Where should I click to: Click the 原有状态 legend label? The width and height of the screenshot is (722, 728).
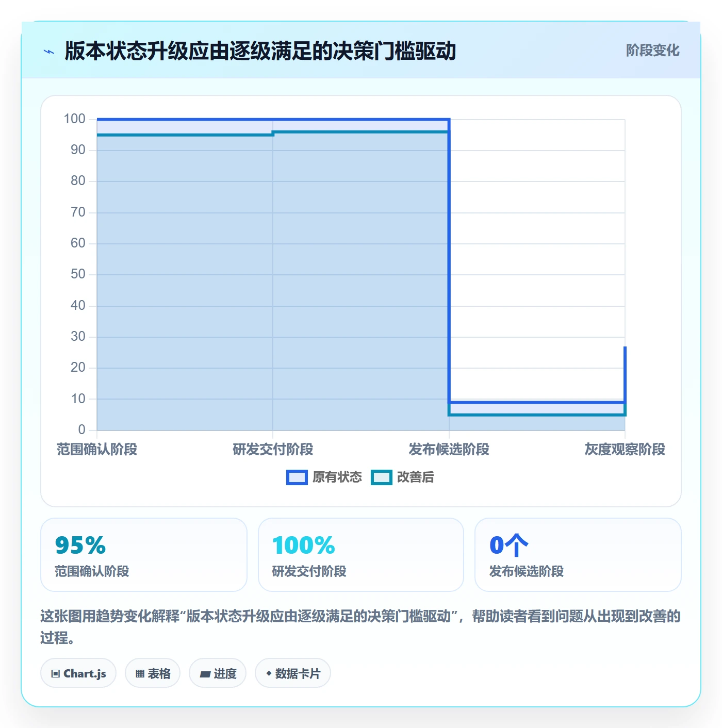pos(337,477)
